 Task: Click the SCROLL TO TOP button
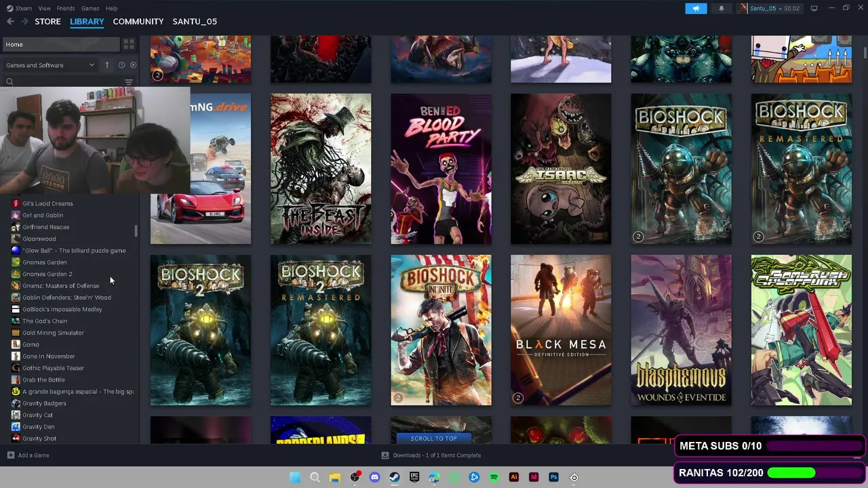[x=434, y=439]
